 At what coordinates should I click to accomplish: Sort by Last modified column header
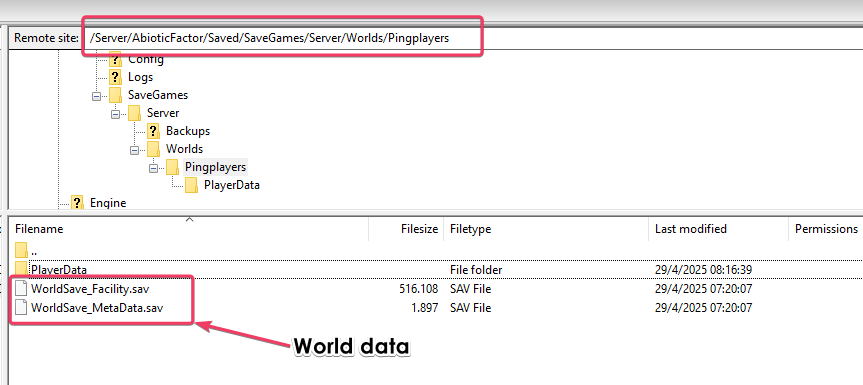tap(718, 229)
